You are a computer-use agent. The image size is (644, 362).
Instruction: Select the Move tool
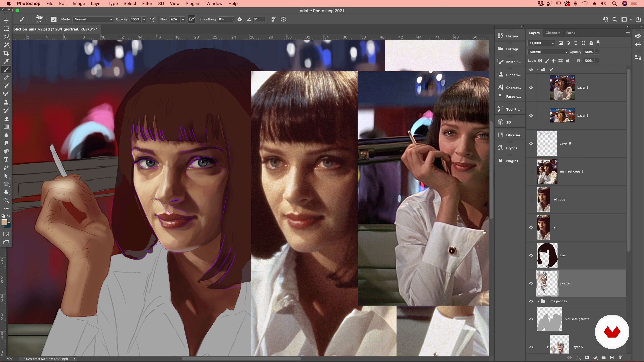pos(6,20)
